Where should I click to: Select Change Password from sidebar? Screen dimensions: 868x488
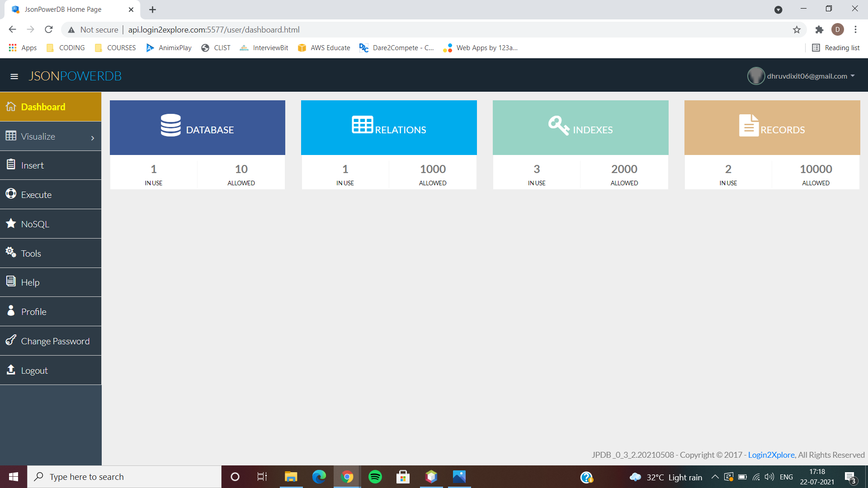[x=55, y=341]
